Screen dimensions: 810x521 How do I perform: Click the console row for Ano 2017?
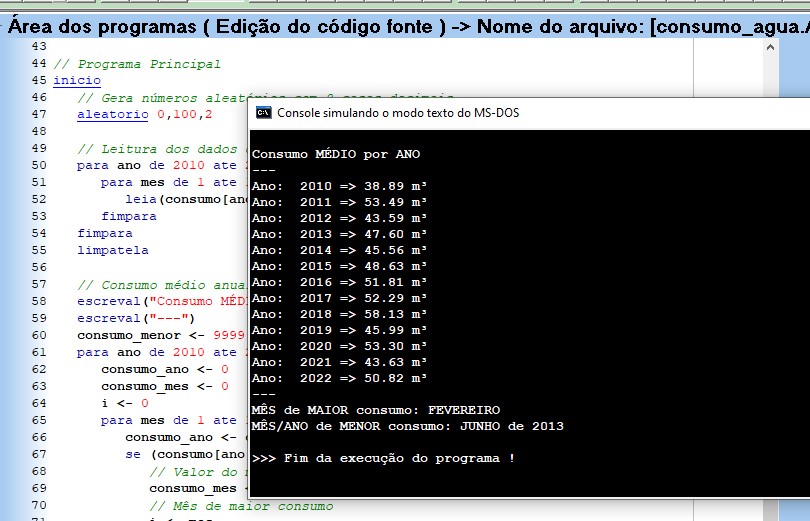pos(339,298)
